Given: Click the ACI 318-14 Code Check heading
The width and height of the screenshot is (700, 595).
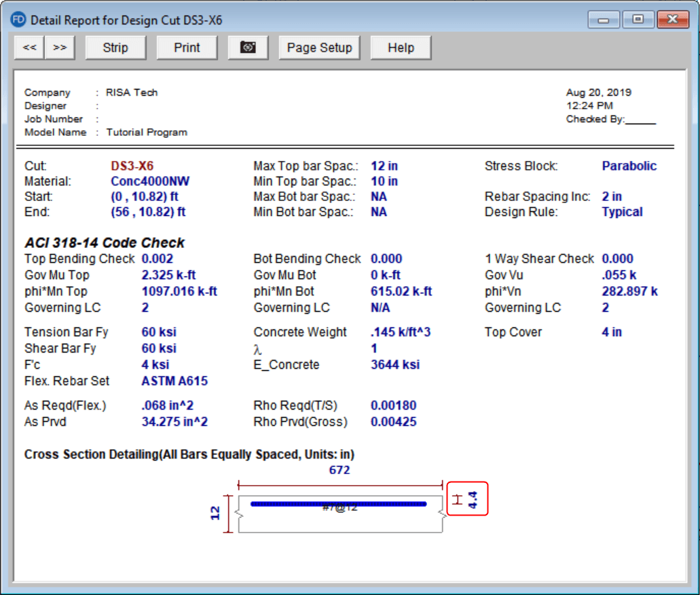Looking at the screenshot, I should (x=105, y=242).
